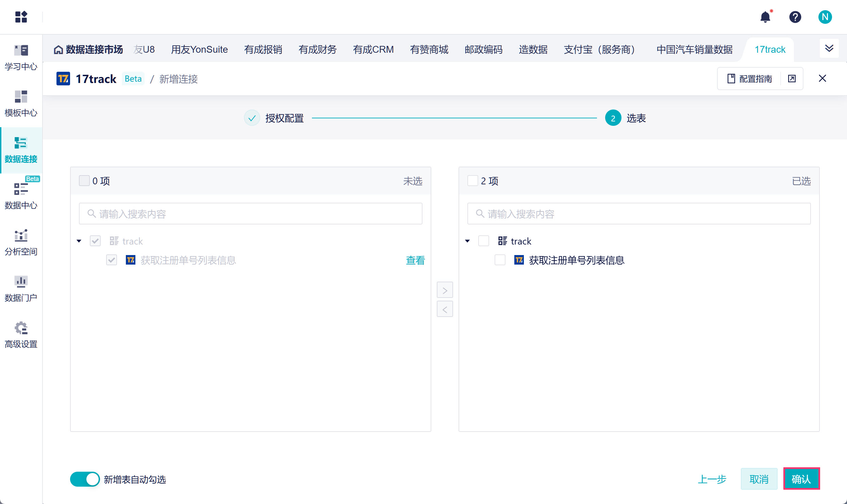Image resolution: width=847 pixels, height=504 pixels.
Task: Open the 配置指南 guide
Action: click(x=750, y=79)
